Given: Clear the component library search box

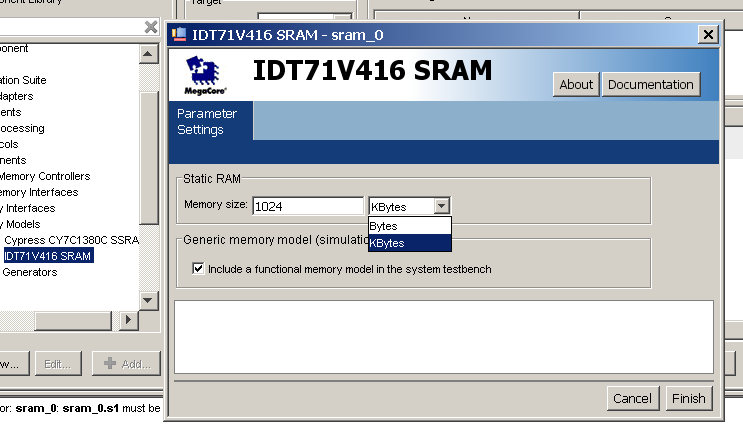Looking at the screenshot, I should 151,27.
